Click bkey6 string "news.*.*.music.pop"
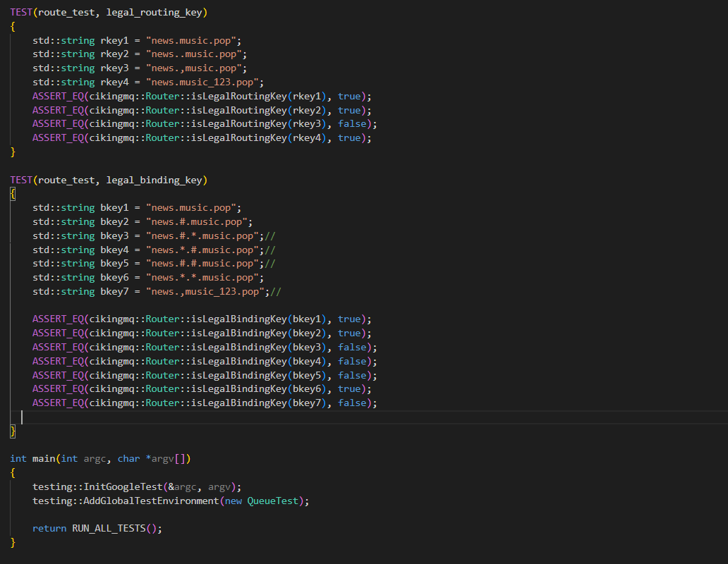Screen dimensions: 728x564 202,277
